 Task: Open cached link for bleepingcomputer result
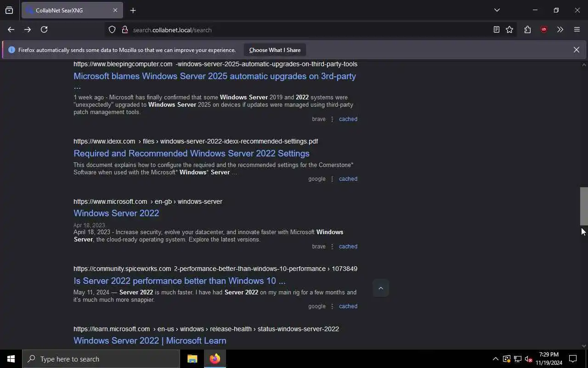click(348, 119)
